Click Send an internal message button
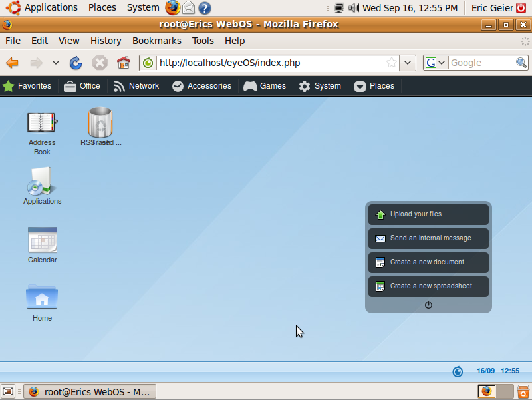The width and height of the screenshot is (532, 400). tap(428, 238)
